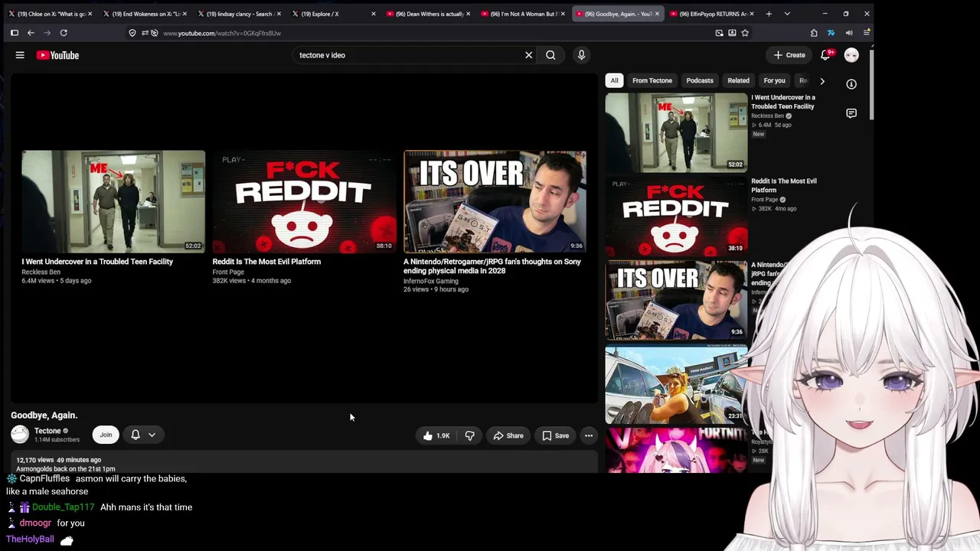Open the account avatar menu
The width and height of the screenshot is (980, 551).
pos(851,55)
